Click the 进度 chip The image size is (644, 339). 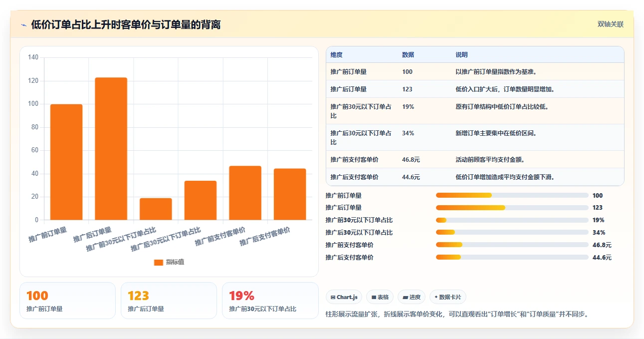[x=411, y=297]
